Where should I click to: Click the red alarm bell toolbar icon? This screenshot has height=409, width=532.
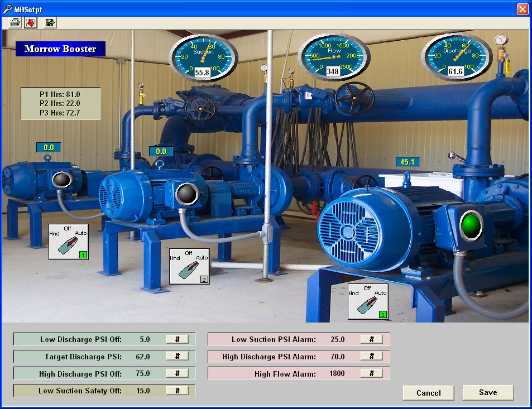31,22
